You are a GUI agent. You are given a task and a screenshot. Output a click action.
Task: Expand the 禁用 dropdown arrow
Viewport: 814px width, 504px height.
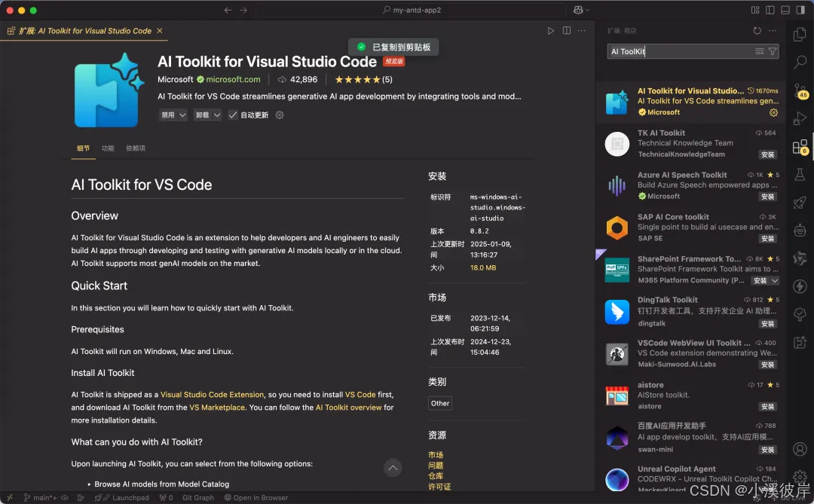click(182, 115)
